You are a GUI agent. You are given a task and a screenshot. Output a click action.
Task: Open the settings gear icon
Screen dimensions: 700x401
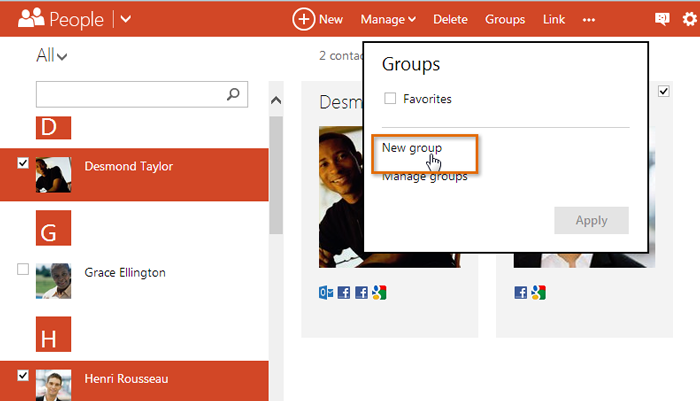(x=690, y=19)
